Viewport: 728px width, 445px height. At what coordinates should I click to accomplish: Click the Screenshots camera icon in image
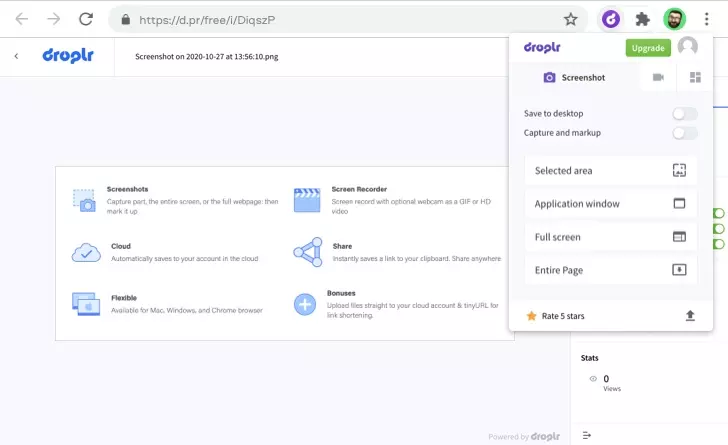(84, 201)
